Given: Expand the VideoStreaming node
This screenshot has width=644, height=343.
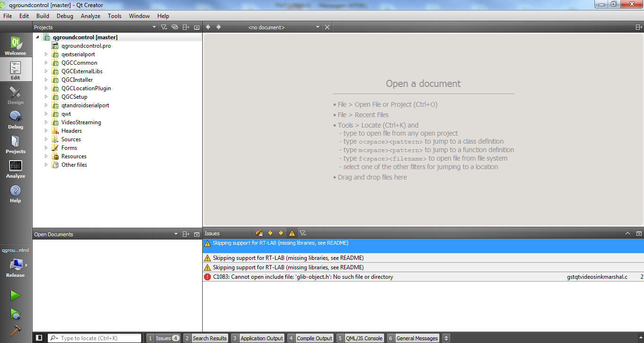Looking at the screenshot, I should point(46,122).
